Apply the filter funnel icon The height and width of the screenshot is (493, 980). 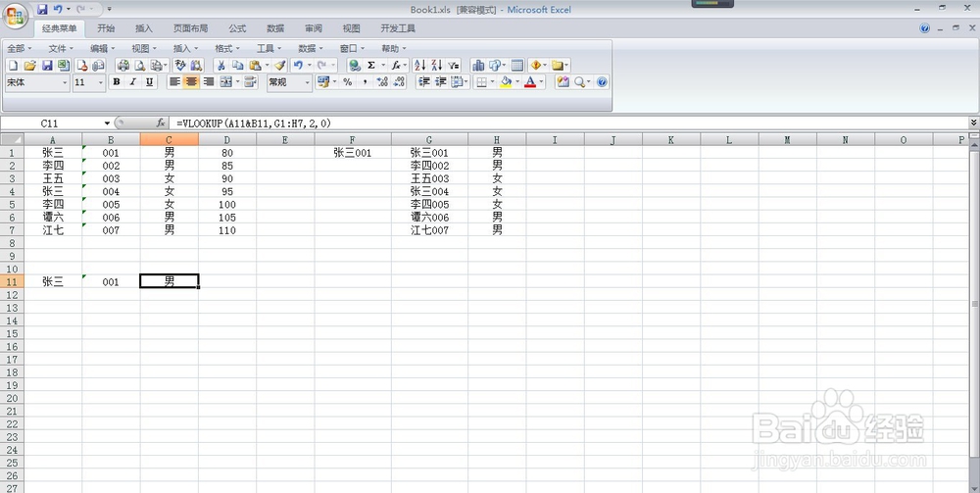click(454, 65)
